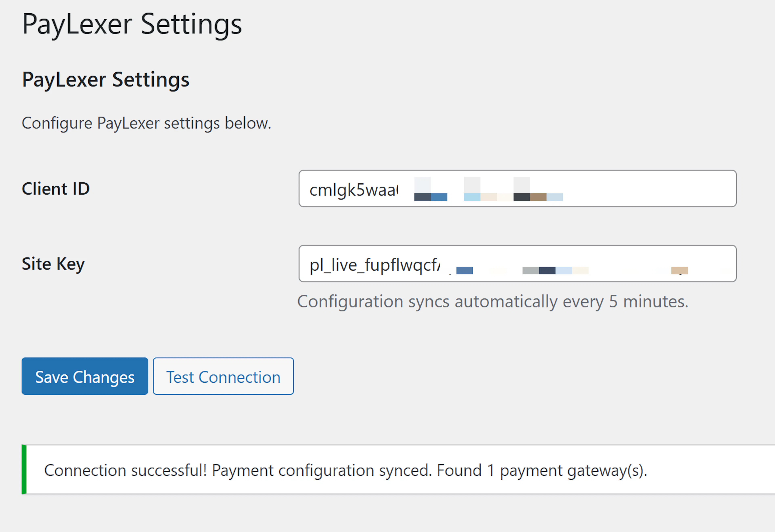775x532 pixels.
Task: Click 'Payment configuration synced' in the notice
Action: click(x=322, y=470)
